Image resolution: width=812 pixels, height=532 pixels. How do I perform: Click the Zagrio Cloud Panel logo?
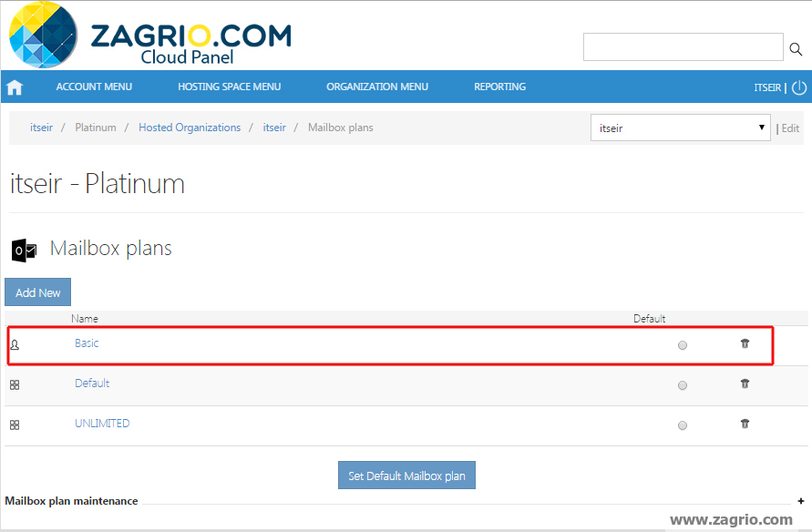[149, 36]
